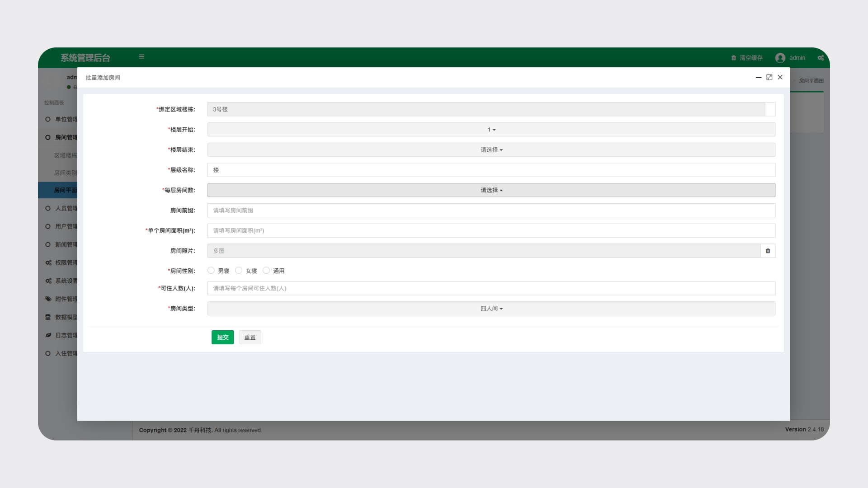The height and width of the screenshot is (488, 868).
Task: Click the 附件管理 tags icon in sidebar
Action: (48, 299)
